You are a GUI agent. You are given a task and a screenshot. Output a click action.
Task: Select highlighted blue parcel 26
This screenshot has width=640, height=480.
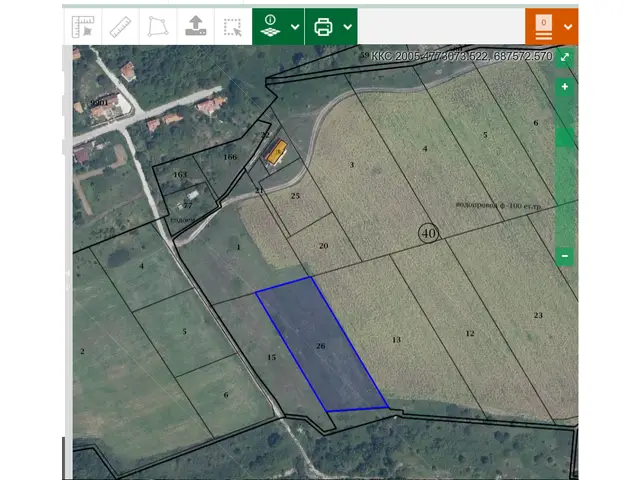(320, 346)
